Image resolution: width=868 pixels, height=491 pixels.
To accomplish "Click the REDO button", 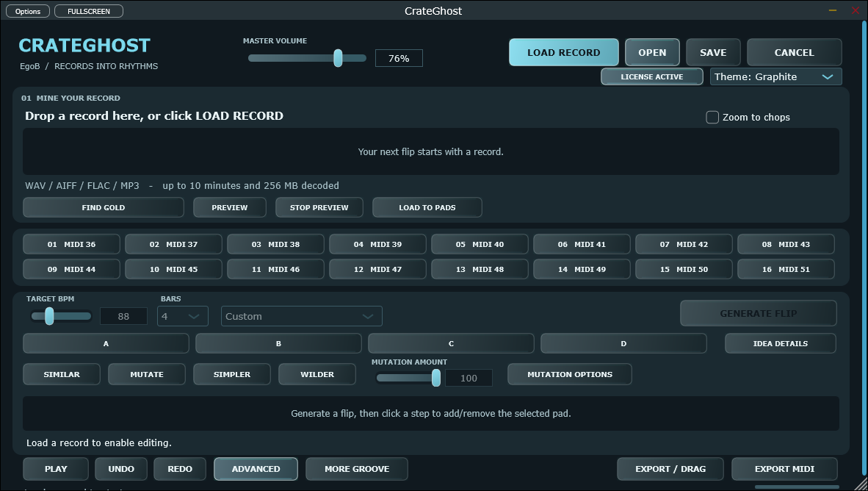I will (180, 469).
